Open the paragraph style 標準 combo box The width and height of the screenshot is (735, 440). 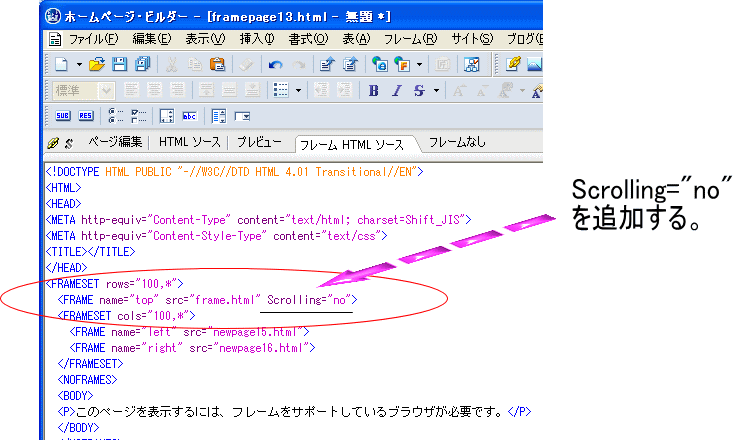83,90
